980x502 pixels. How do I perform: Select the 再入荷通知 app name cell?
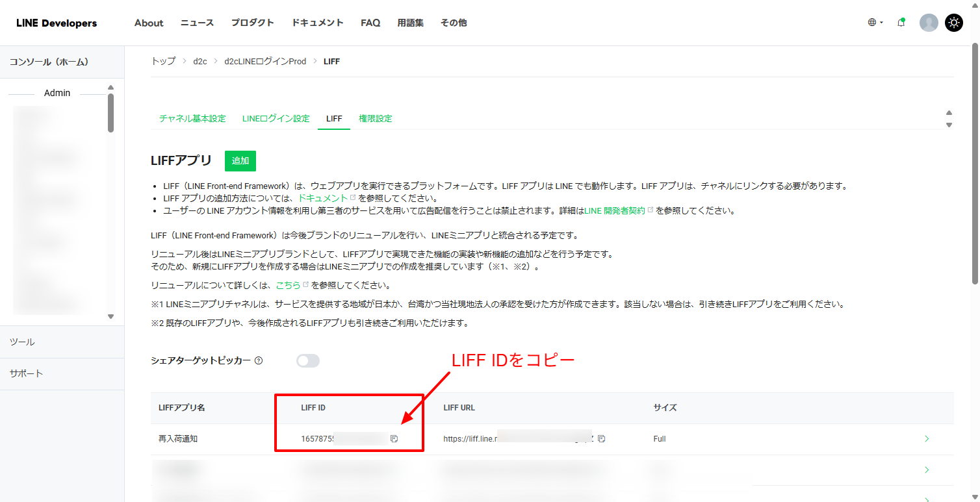click(x=178, y=439)
